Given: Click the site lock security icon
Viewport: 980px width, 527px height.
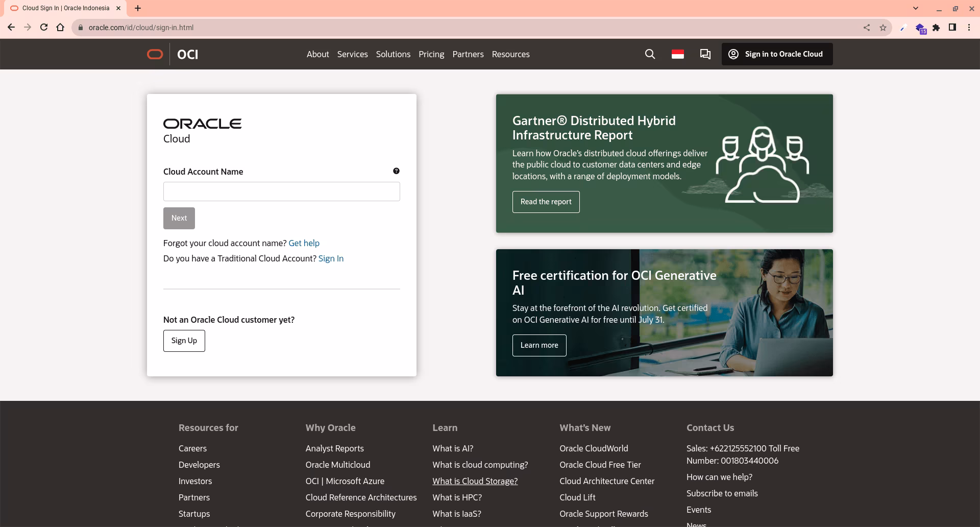Looking at the screenshot, I should pyautogui.click(x=80, y=28).
